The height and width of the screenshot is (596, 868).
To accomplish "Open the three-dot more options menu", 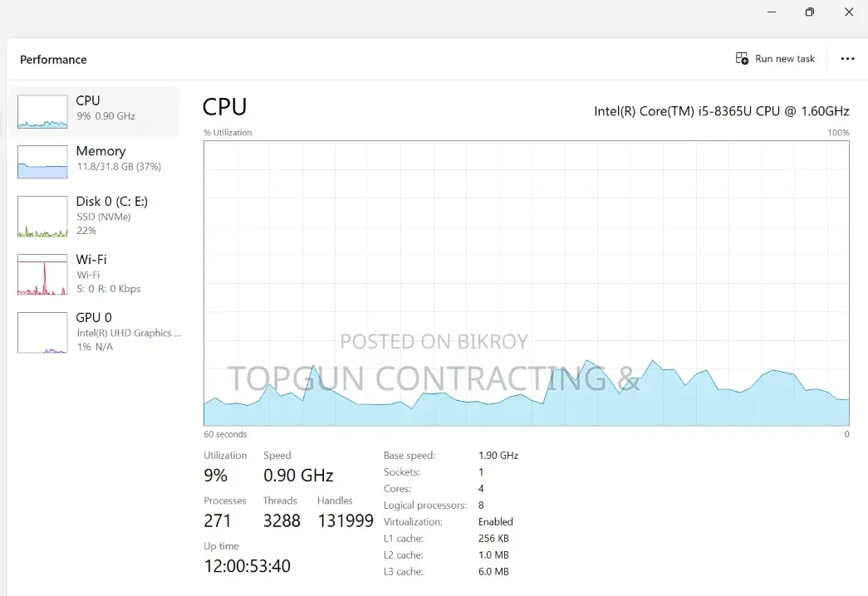I will (x=847, y=59).
